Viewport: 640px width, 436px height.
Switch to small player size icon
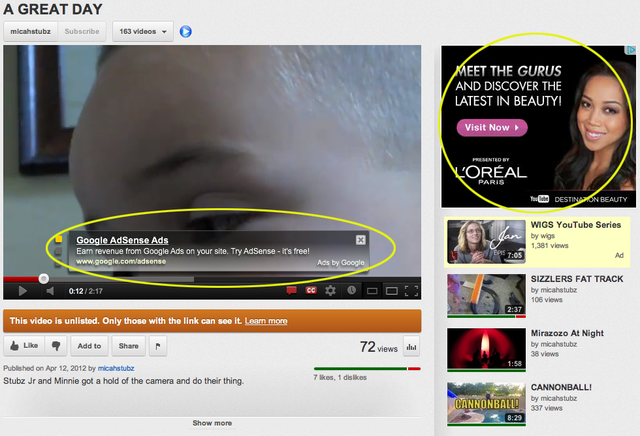372,291
